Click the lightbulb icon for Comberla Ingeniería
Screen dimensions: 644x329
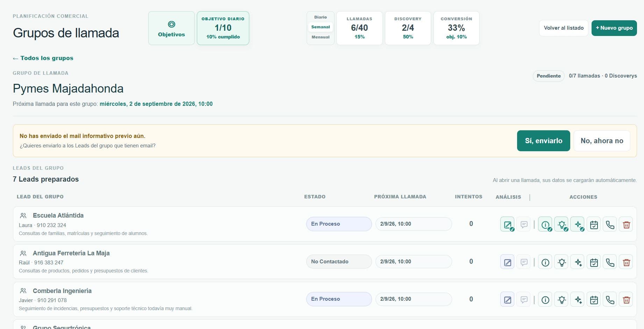click(x=561, y=299)
